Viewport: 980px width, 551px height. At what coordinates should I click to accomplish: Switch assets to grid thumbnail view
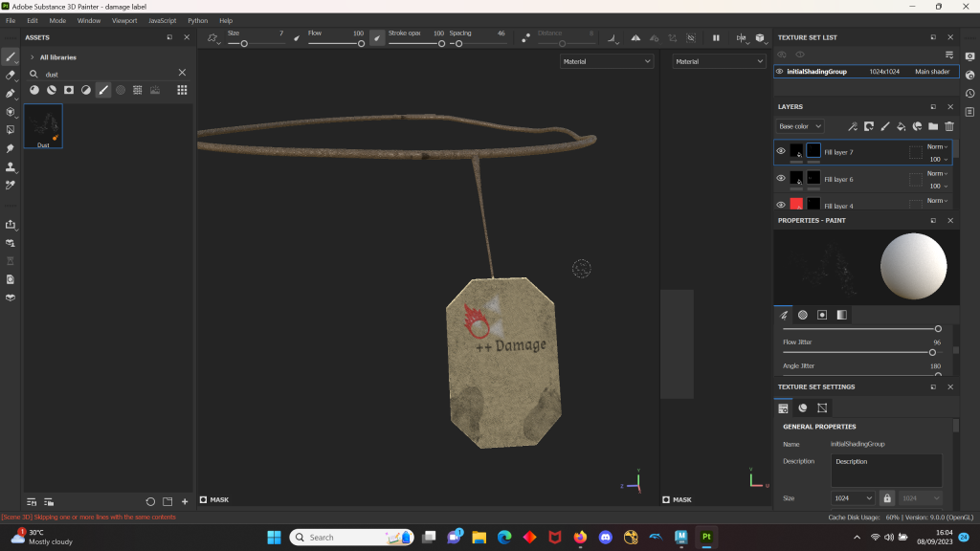click(182, 90)
